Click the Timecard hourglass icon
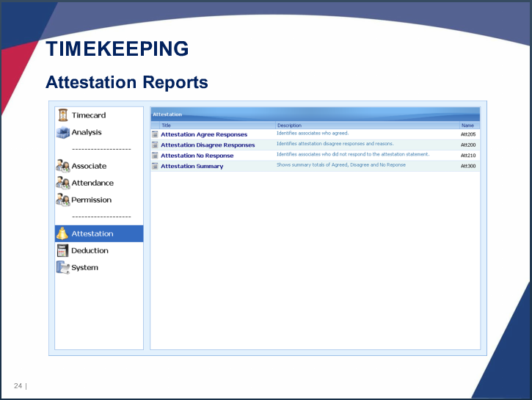 coord(62,115)
